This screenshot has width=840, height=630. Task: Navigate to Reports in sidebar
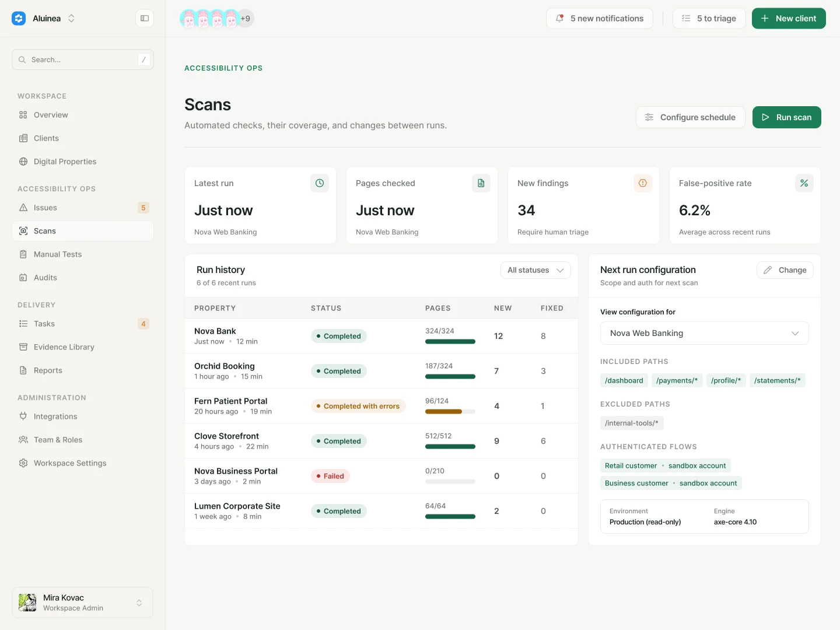(83, 370)
